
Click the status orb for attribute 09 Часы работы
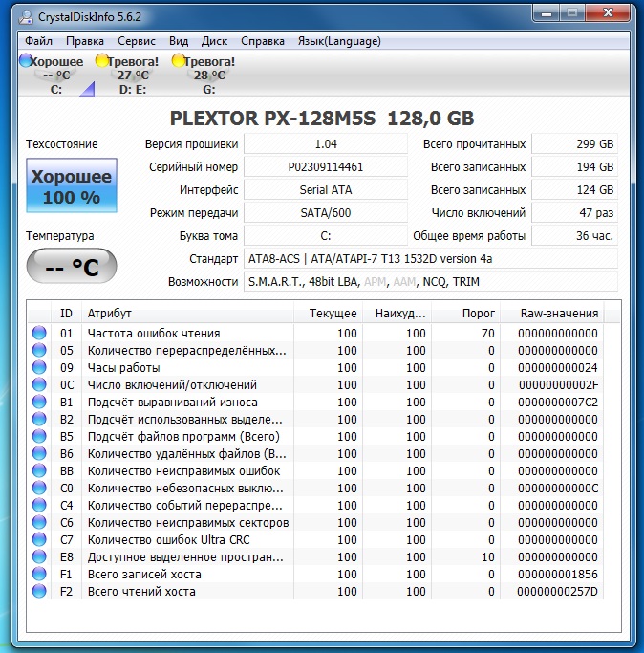click(39, 368)
